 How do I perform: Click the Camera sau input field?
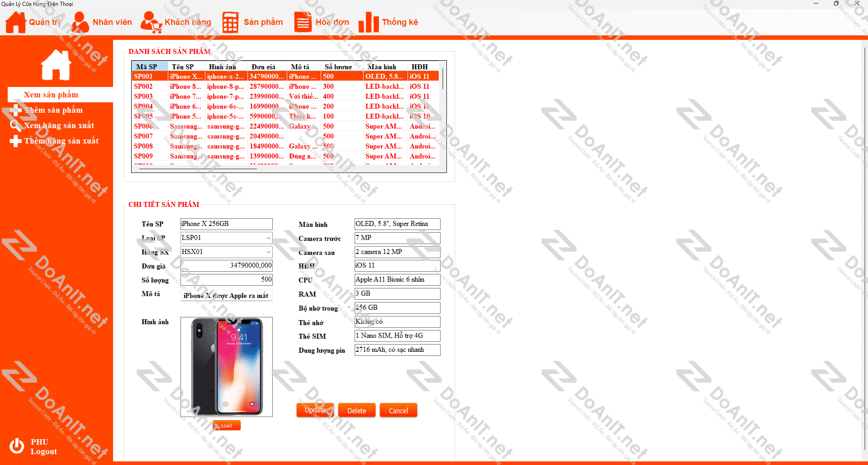tap(398, 252)
